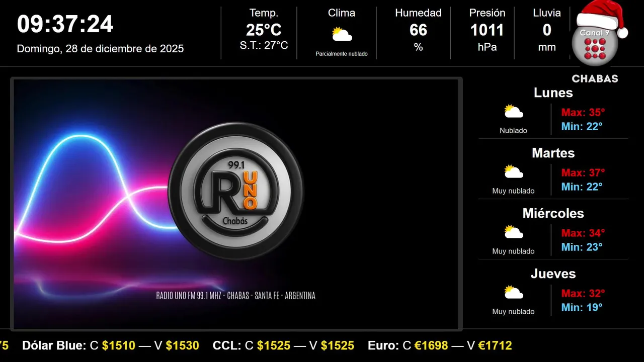
Task: Click the Jueves day heading
Action: (x=553, y=274)
